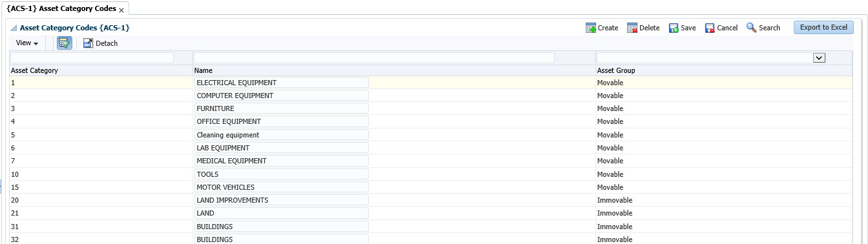Click Movable group in FURNITURE row
The height and width of the screenshot is (244, 868).
point(610,108)
